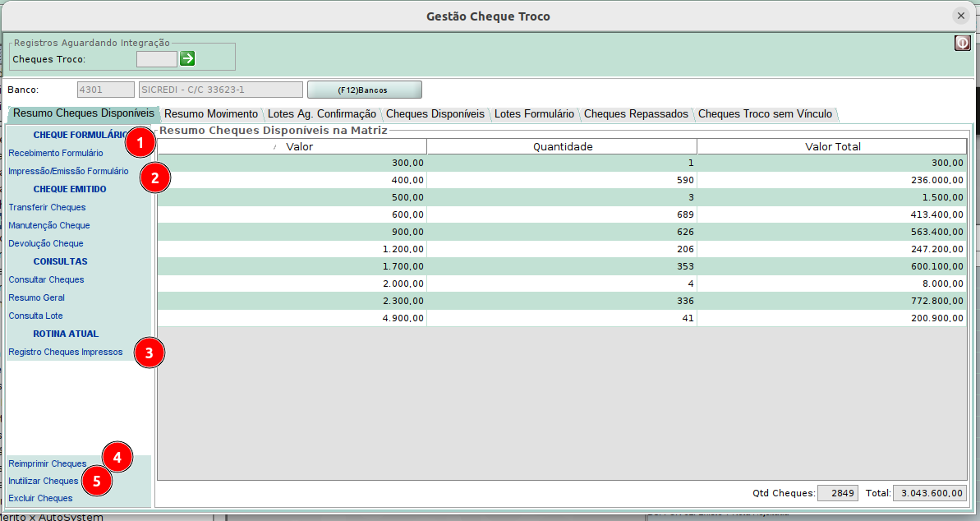Open the Lotes Ag. Confirmação tab

pyautogui.click(x=321, y=114)
